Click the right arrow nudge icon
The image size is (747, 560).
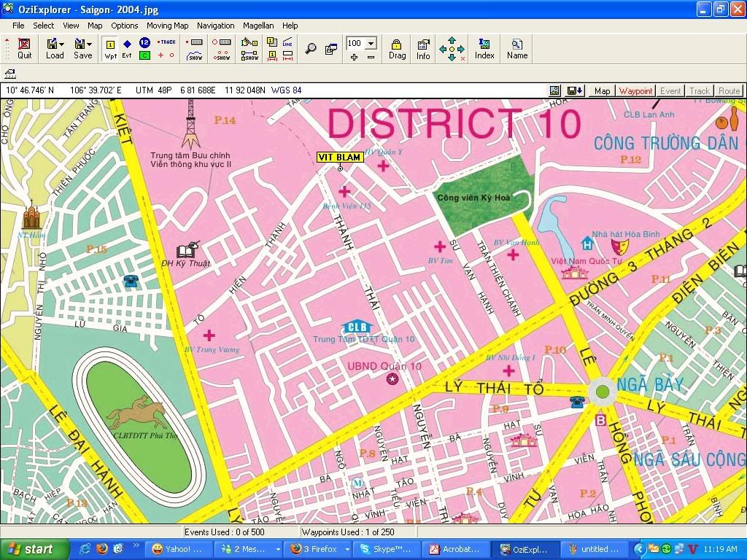coord(461,49)
